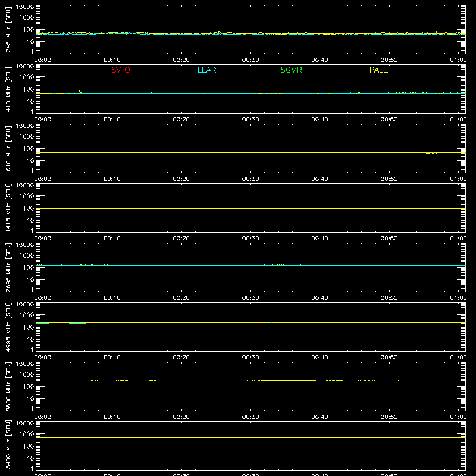Click the 10000 tick value on 245 MHz panel
The image size is (476, 476).
(25, 7)
